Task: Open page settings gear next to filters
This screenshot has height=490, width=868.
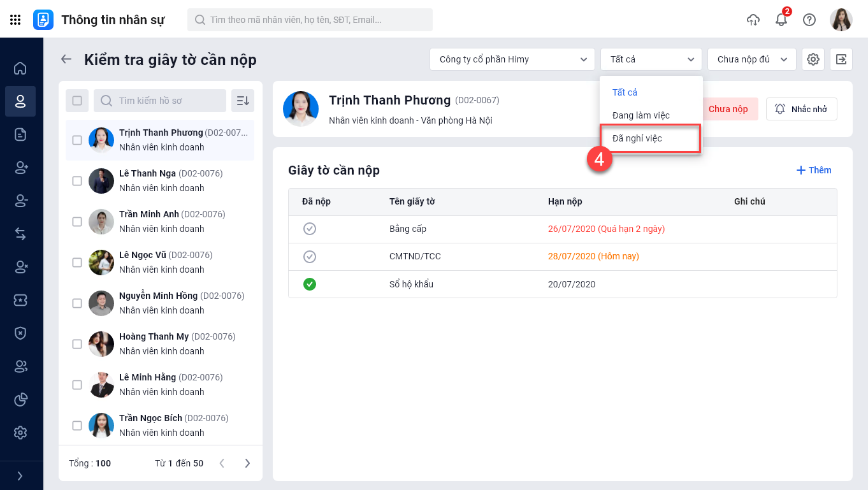Action: pos(813,59)
